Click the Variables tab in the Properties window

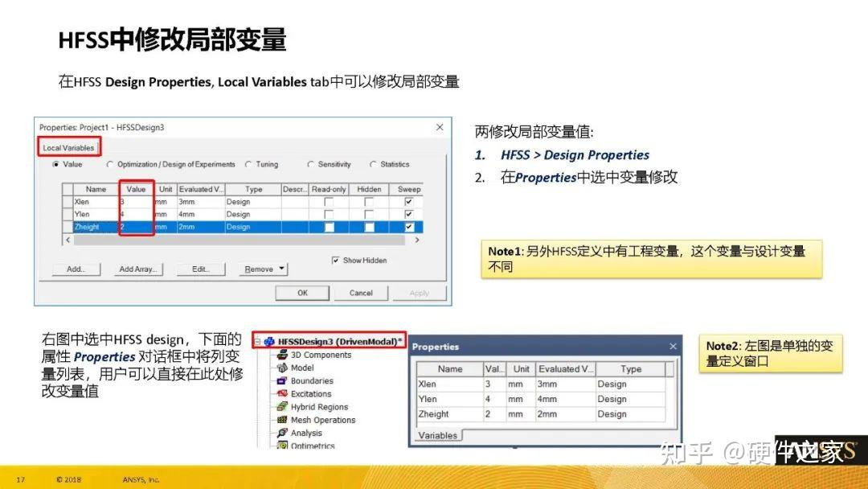click(x=438, y=435)
